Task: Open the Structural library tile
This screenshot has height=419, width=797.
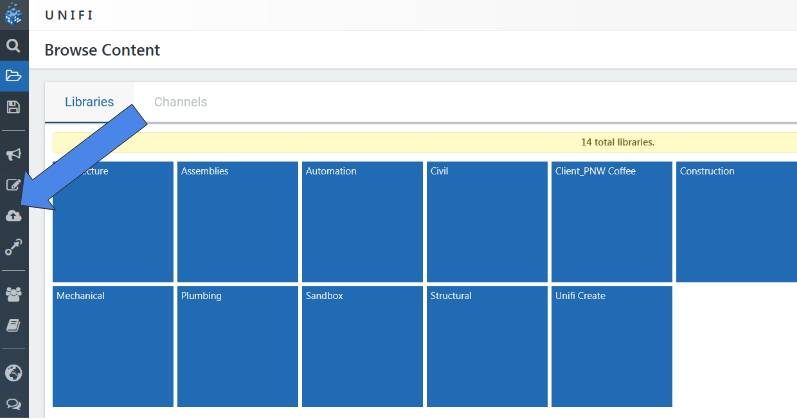Action: pos(487,346)
